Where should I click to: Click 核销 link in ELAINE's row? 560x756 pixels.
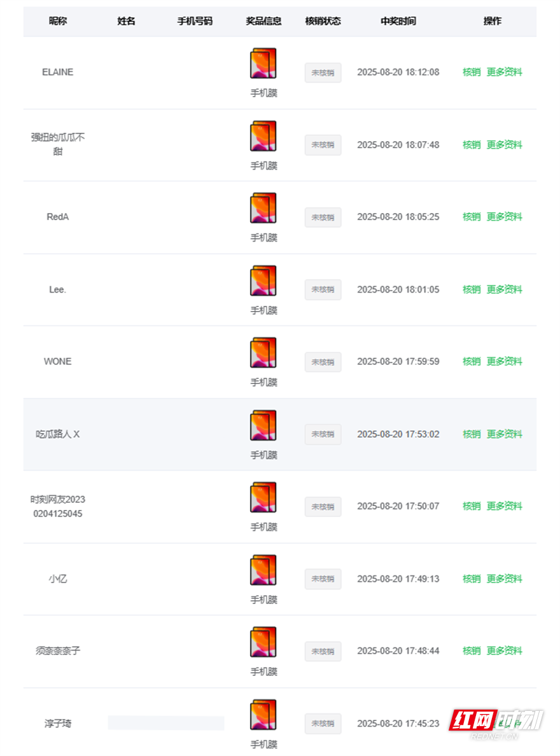click(472, 72)
